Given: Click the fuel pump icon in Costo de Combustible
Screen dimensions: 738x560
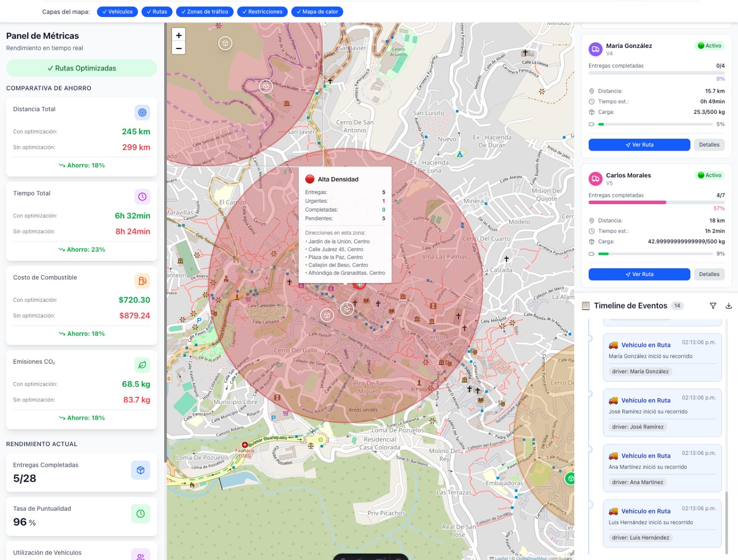Looking at the screenshot, I should click(142, 281).
